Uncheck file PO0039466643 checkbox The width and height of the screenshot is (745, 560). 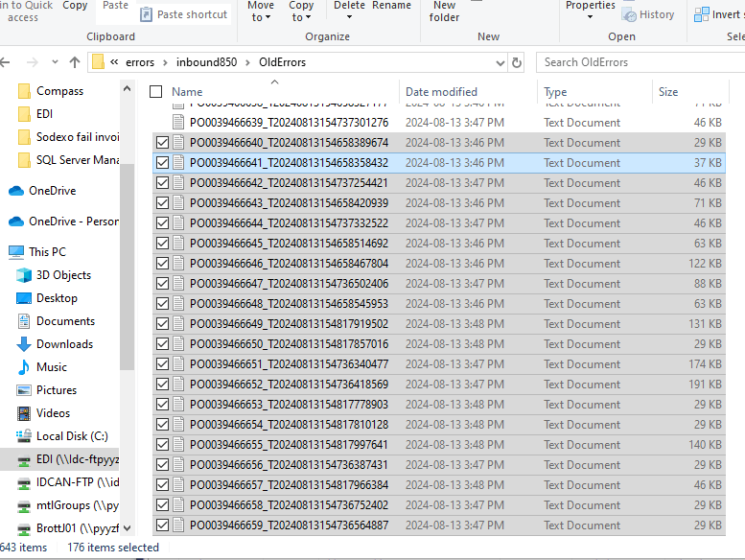162,203
